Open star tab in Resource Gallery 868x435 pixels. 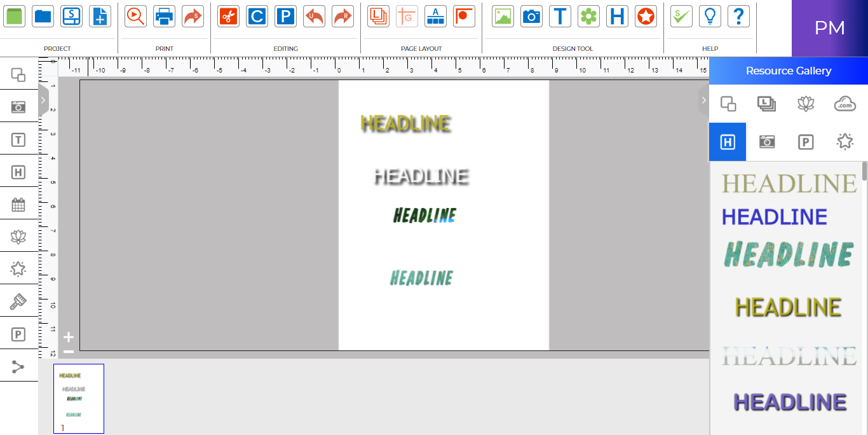point(844,142)
